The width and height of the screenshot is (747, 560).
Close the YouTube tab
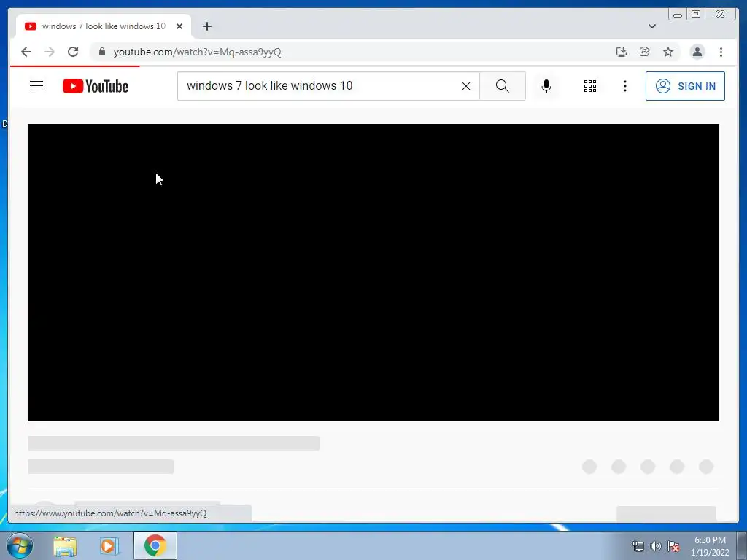tap(179, 26)
